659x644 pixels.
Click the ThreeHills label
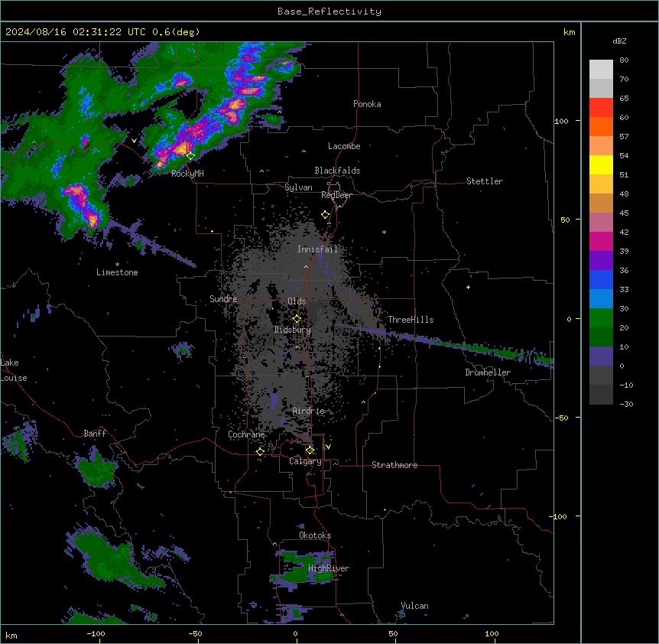(x=411, y=320)
